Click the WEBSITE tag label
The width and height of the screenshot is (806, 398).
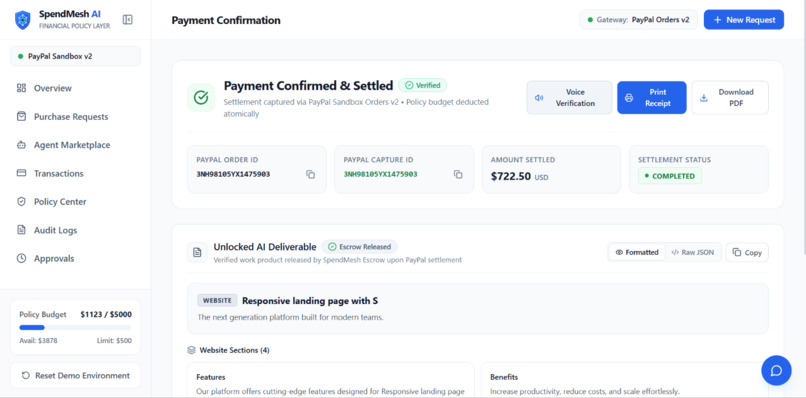pyautogui.click(x=217, y=300)
